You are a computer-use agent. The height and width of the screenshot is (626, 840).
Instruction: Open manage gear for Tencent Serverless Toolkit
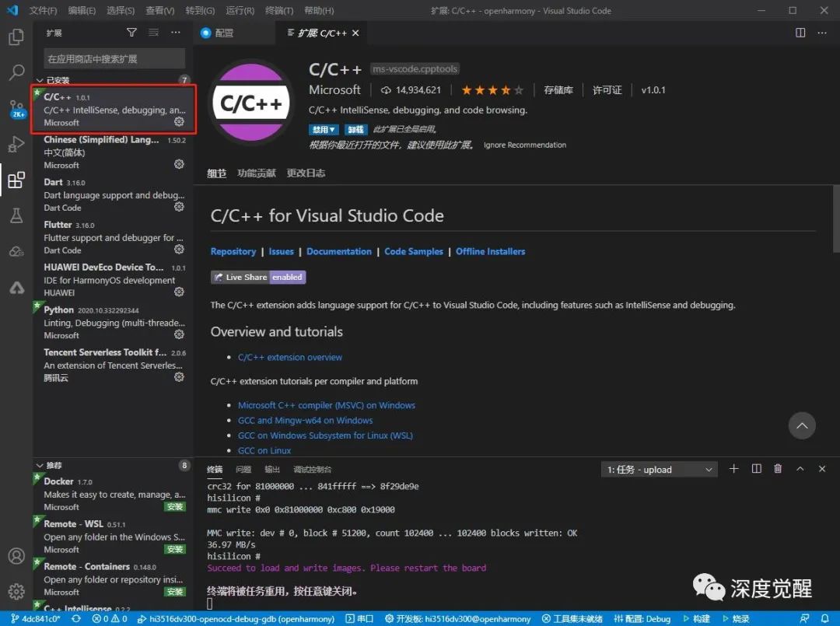(179, 377)
